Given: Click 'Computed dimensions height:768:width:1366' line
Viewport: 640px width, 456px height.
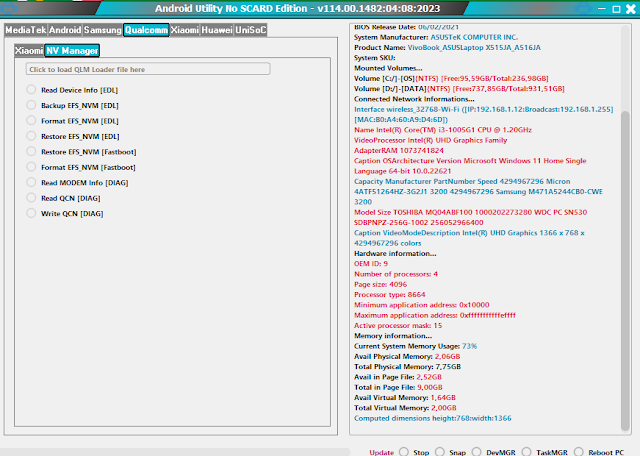Looking at the screenshot, I should tap(433, 418).
